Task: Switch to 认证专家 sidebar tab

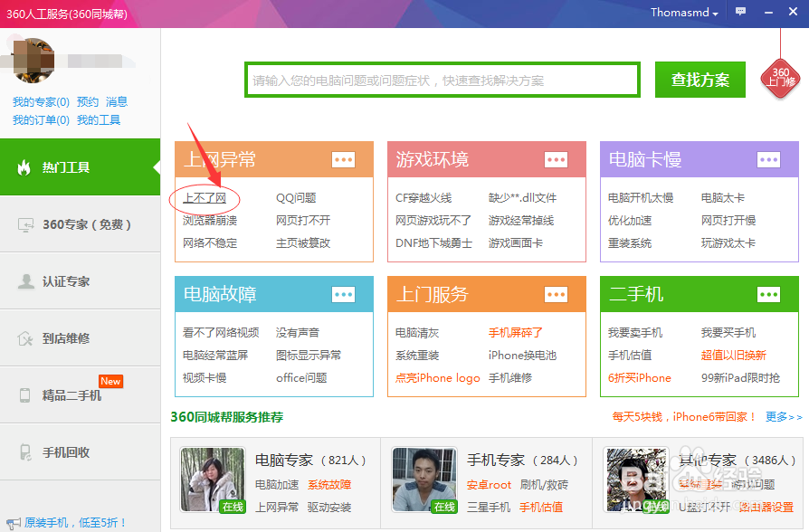Action: point(80,281)
